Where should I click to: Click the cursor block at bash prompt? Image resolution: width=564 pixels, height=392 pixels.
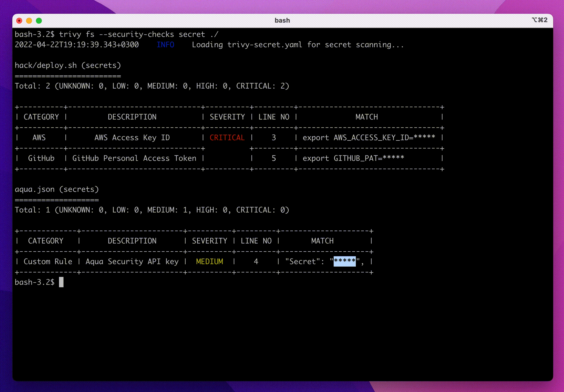coord(61,282)
